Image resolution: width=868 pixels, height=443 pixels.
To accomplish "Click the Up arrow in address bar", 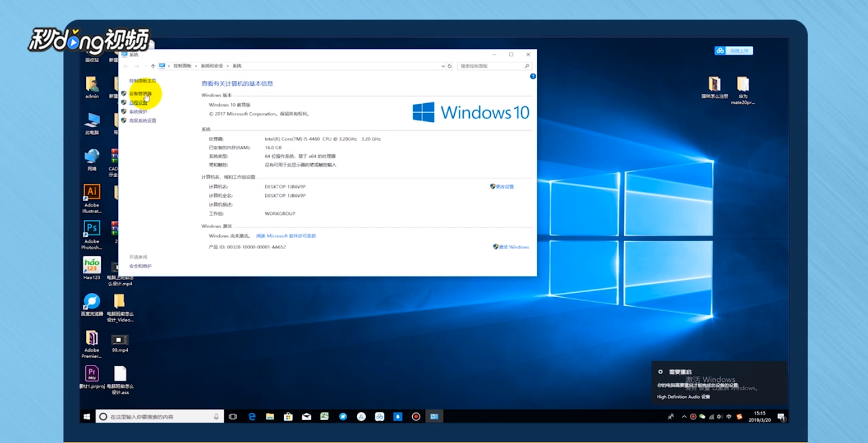I will [x=153, y=66].
